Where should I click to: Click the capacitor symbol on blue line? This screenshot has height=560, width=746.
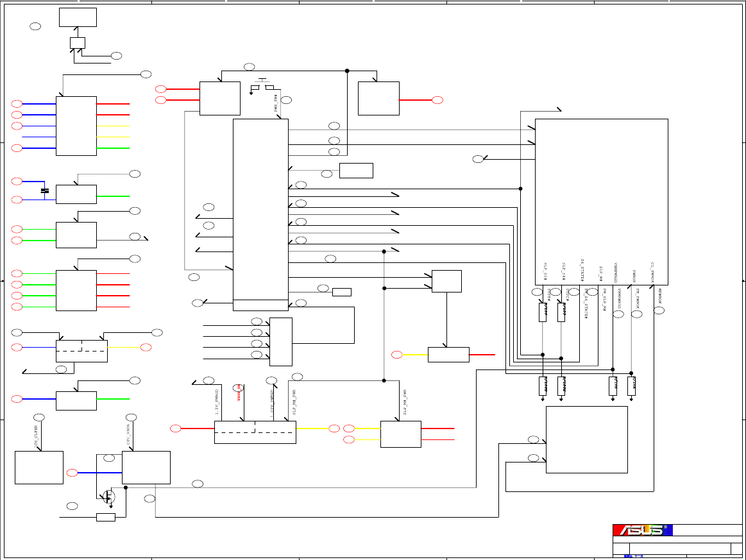tap(45, 191)
